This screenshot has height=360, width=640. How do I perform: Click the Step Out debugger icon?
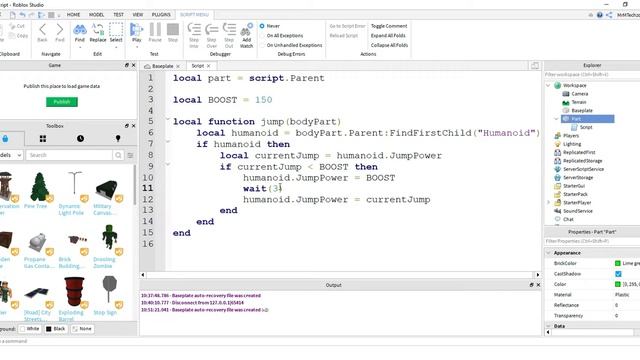point(229,30)
